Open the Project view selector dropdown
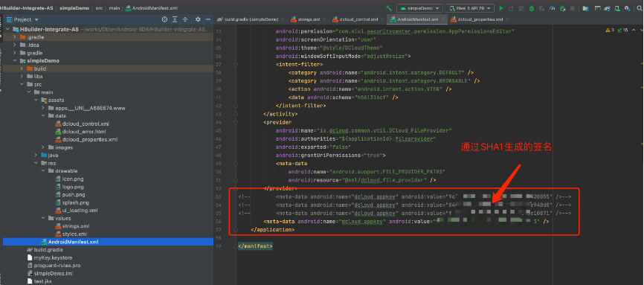 tap(23, 19)
